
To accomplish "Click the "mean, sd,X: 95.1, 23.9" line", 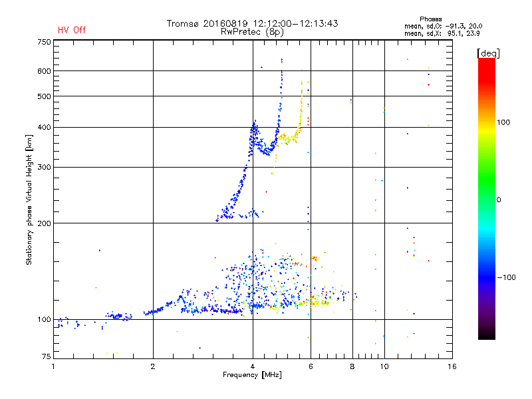I will pyautogui.click(x=442, y=33).
